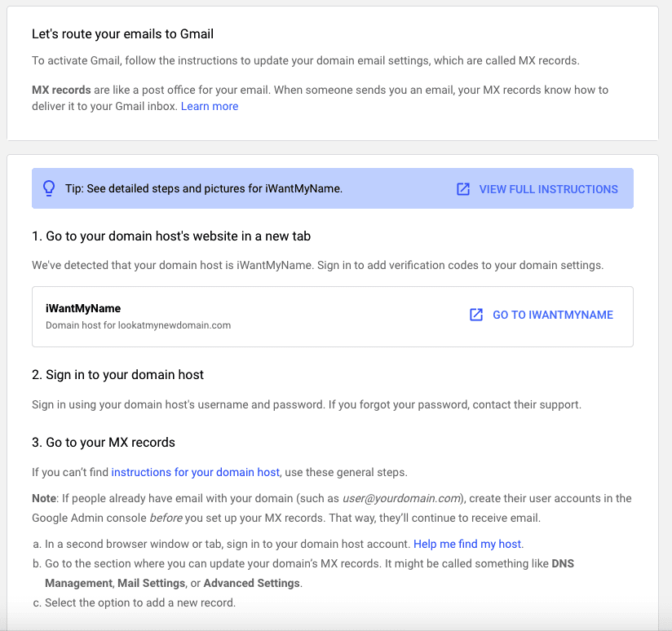Click the lightbulb tip icon
This screenshot has height=631, width=672.
pos(48,189)
